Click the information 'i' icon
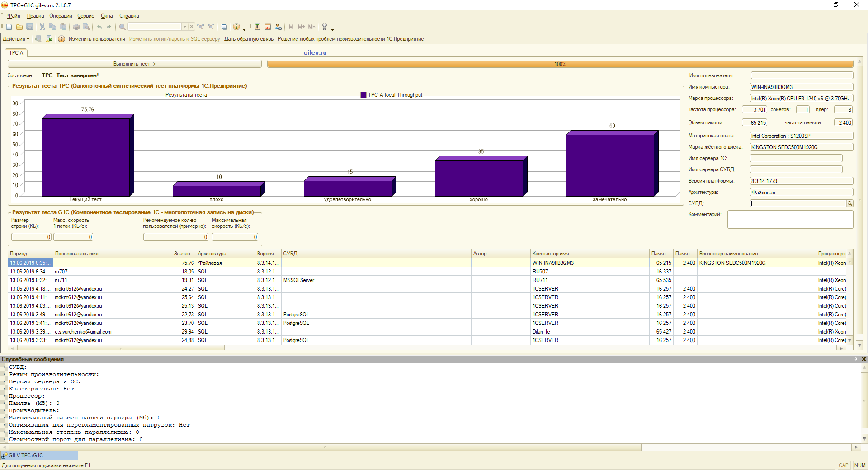Screen dimensions: 868x470 236,27
